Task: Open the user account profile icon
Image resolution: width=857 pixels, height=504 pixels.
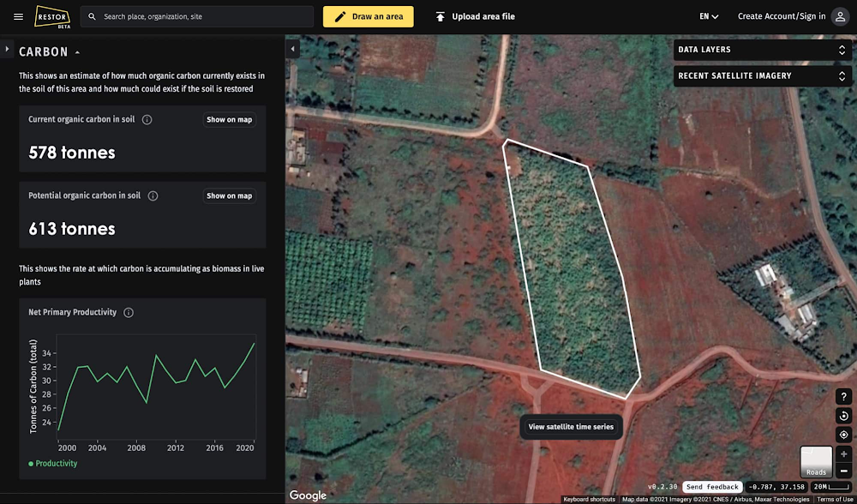Action: click(x=840, y=16)
